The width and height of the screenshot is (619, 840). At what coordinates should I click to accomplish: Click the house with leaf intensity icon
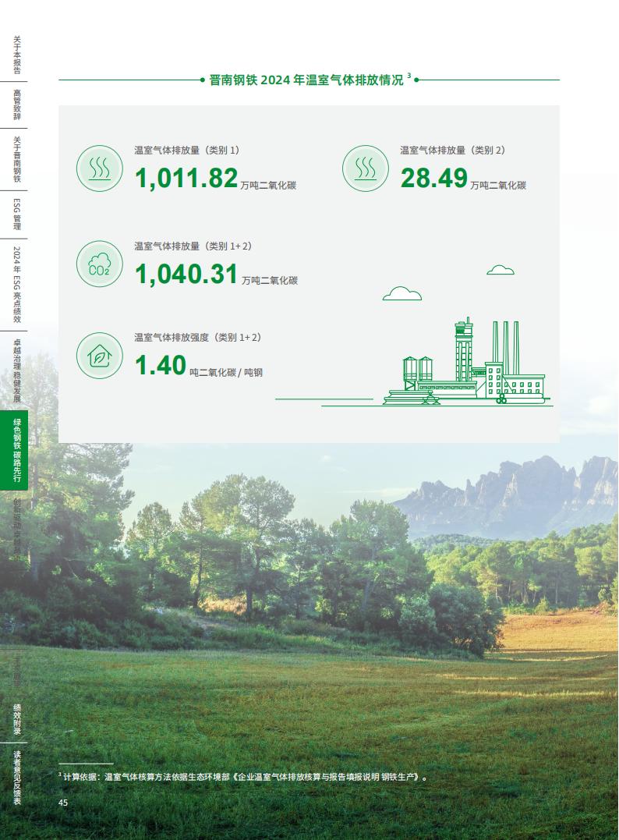point(100,356)
